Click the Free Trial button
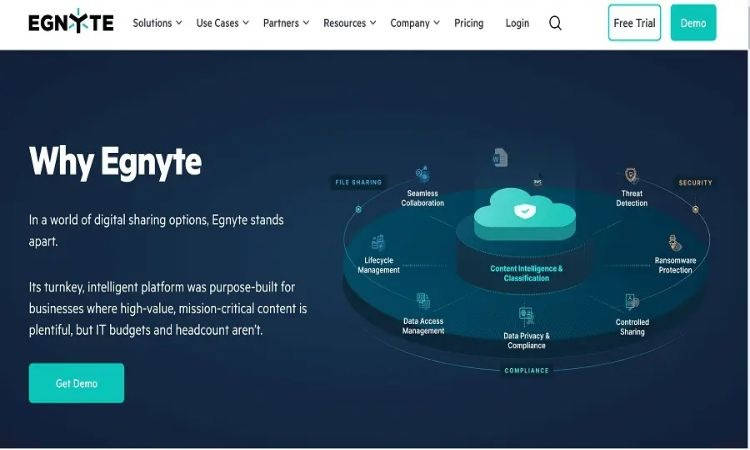The height and width of the screenshot is (450, 750). 634,22
